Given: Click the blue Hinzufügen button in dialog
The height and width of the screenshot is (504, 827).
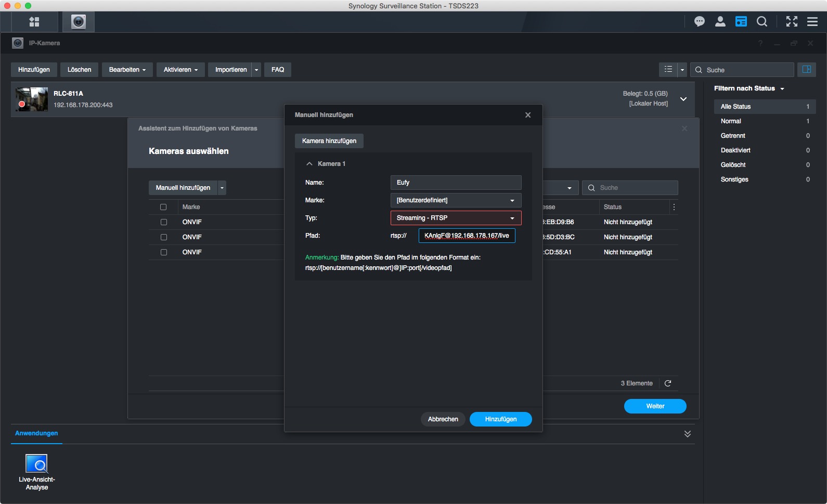Looking at the screenshot, I should click(500, 419).
